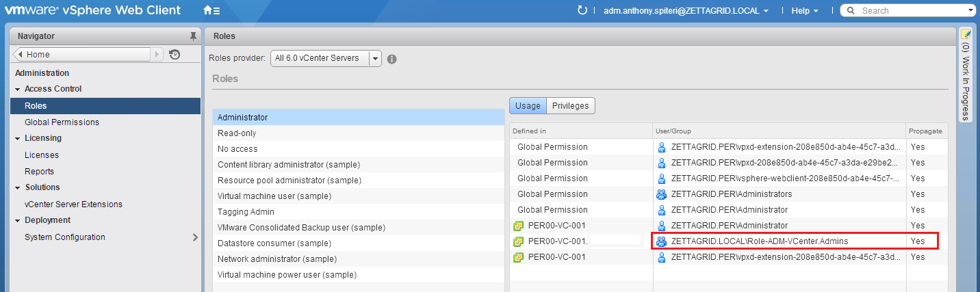This screenshot has width=980, height=292.
Task: Select VMware Consolidated Backup user (sample)
Action: (x=359, y=228)
